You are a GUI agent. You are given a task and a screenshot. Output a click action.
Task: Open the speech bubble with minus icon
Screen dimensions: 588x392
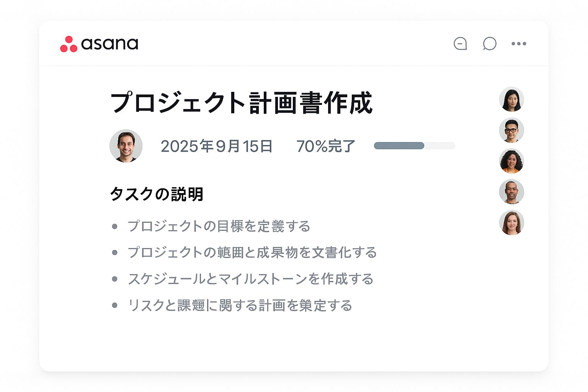(x=460, y=44)
